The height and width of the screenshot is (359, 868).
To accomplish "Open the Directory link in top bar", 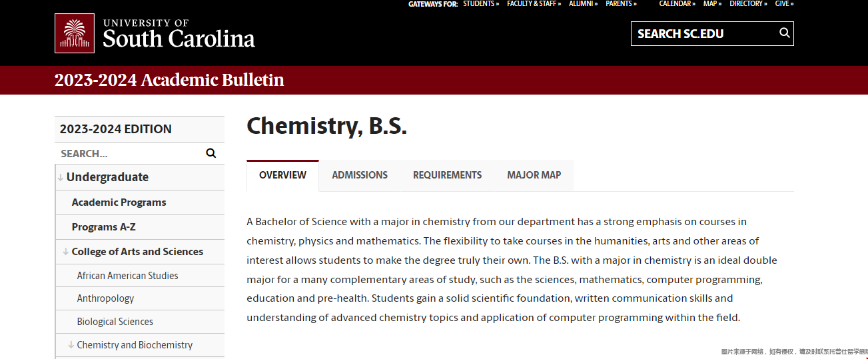I will 748,4.
